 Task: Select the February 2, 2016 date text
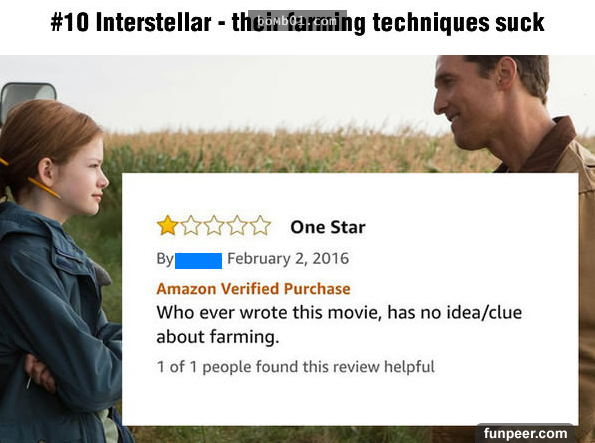288,259
